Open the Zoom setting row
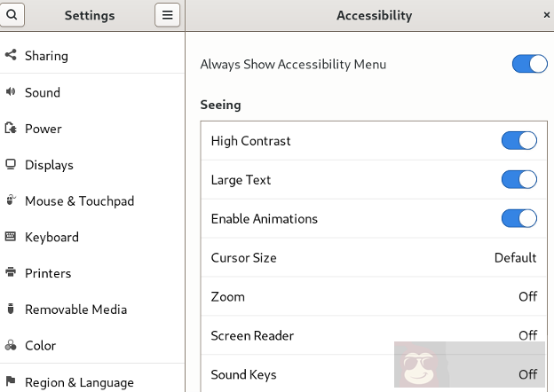This screenshot has width=554, height=392. point(373,297)
